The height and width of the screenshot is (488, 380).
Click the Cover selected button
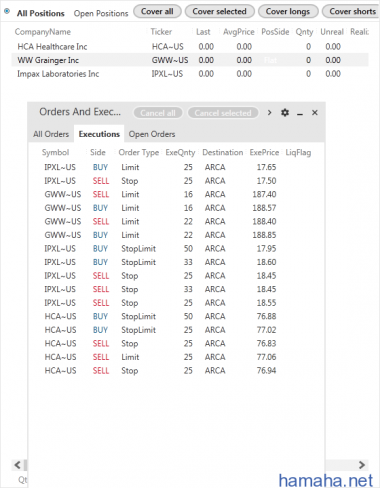pos(219,11)
